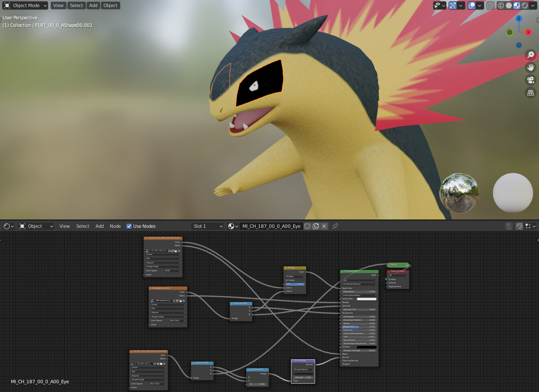Toggle viewport overlays icon
Screen dimensions: 539x392
472,5
